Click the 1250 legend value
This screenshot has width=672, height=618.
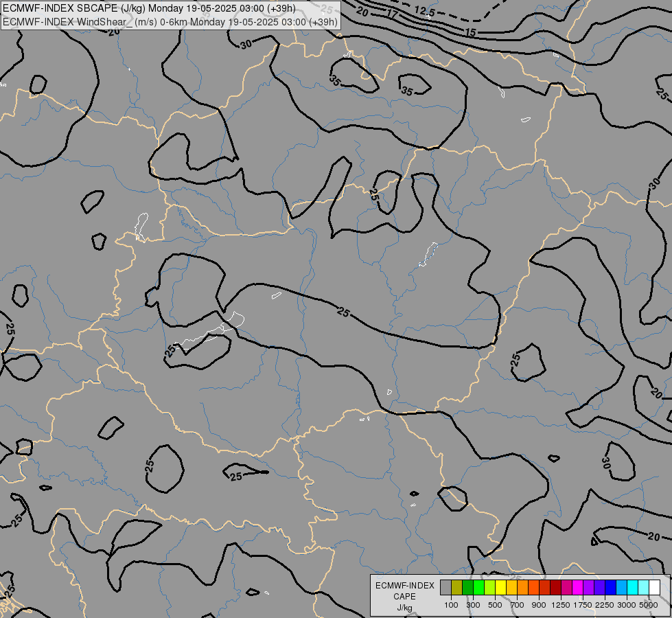click(x=561, y=605)
